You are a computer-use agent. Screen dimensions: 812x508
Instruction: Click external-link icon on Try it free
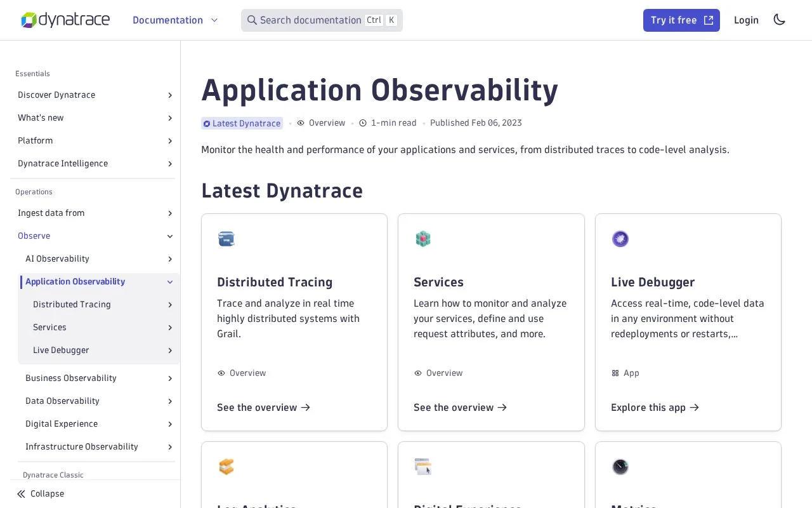pyautogui.click(x=709, y=20)
